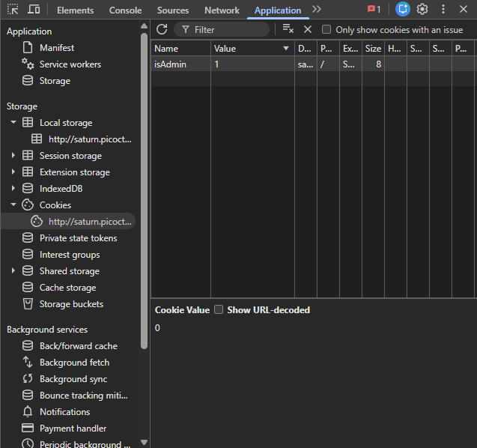Collapse the Cookies tree arrow
This screenshot has height=448, width=477.
(x=13, y=205)
